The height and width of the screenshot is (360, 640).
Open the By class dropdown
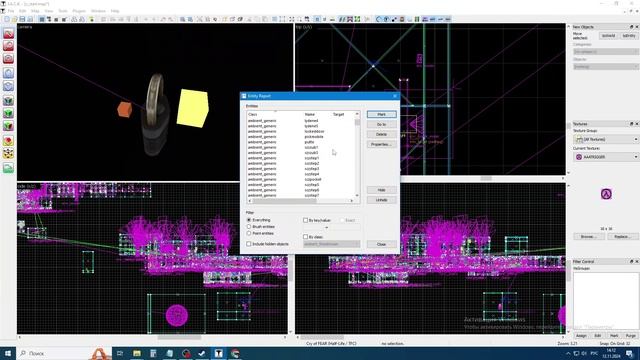point(331,244)
